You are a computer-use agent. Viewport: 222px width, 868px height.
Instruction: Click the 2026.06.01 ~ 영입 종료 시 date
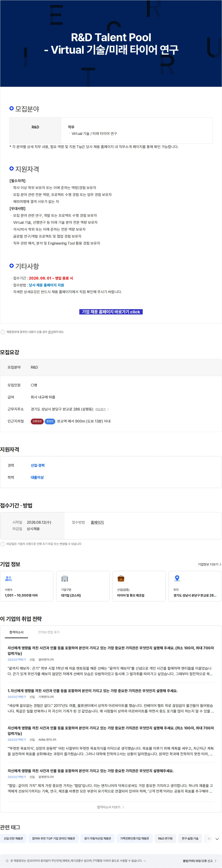[x=51, y=278]
